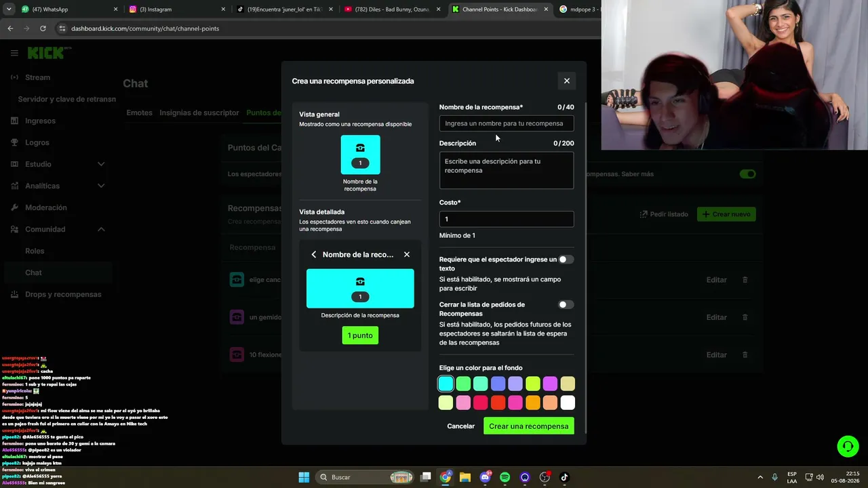Reload the page with refresh icon
868x488 pixels.
click(43, 28)
